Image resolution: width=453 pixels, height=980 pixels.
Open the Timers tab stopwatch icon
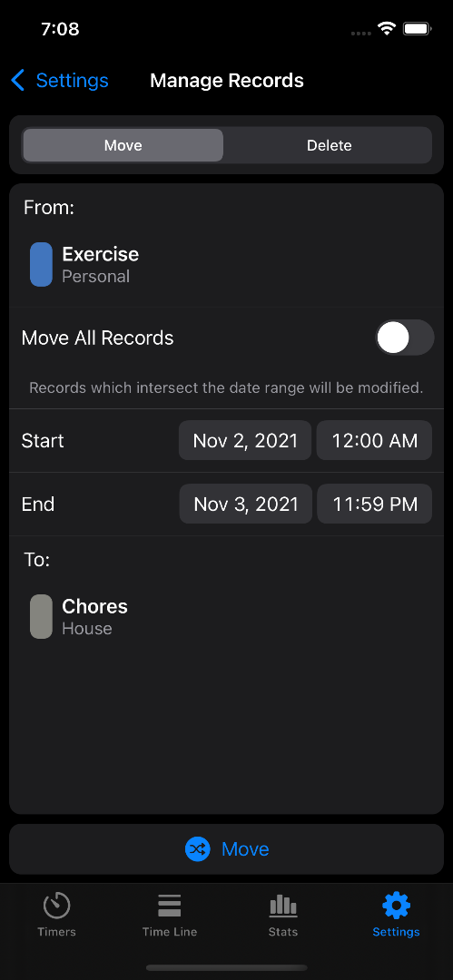(x=56, y=905)
